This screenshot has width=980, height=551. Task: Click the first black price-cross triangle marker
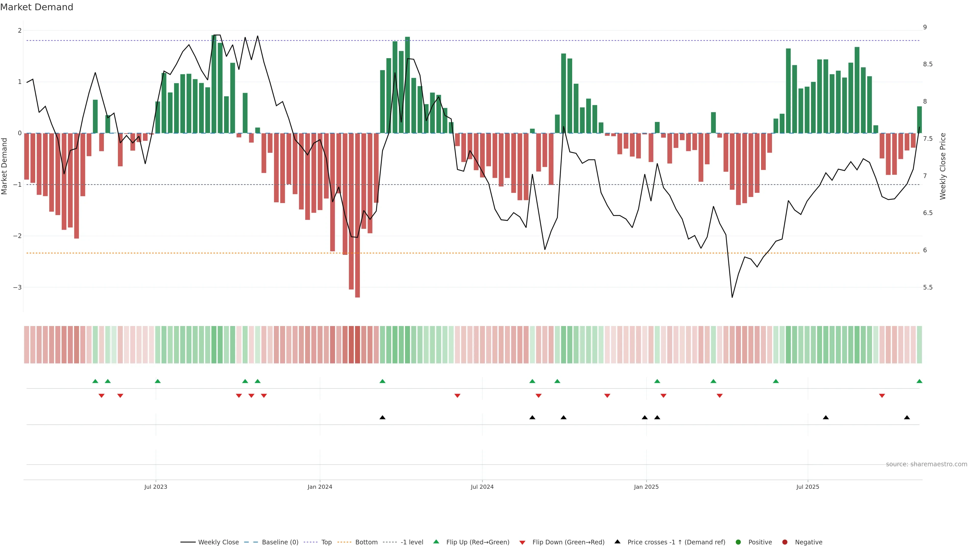[x=382, y=418]
